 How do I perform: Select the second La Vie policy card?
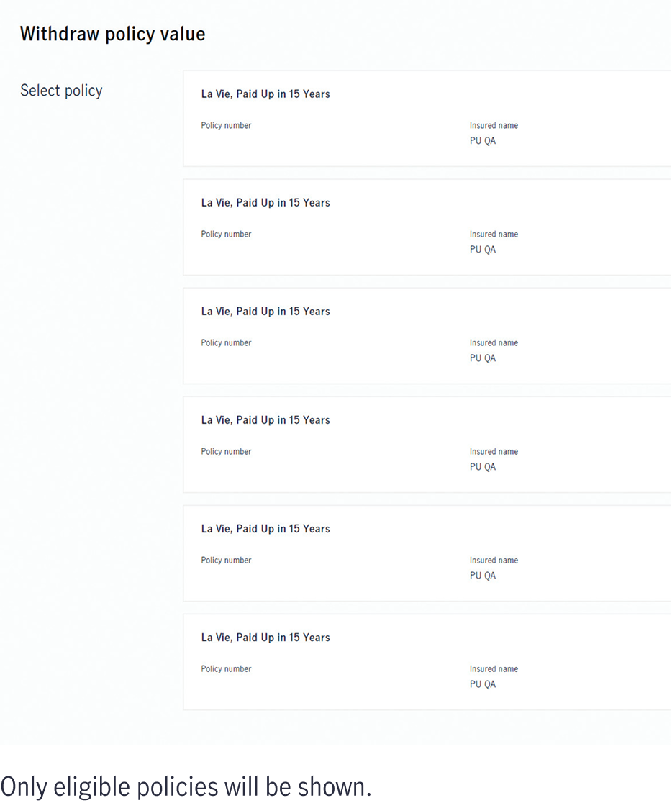click(427, 227)
